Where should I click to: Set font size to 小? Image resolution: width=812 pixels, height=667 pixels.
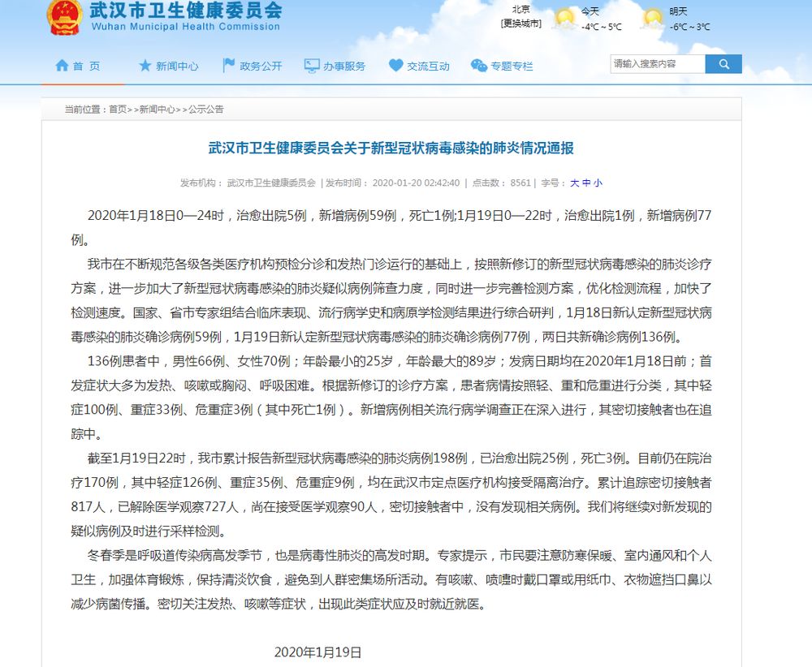pos(598,183)
